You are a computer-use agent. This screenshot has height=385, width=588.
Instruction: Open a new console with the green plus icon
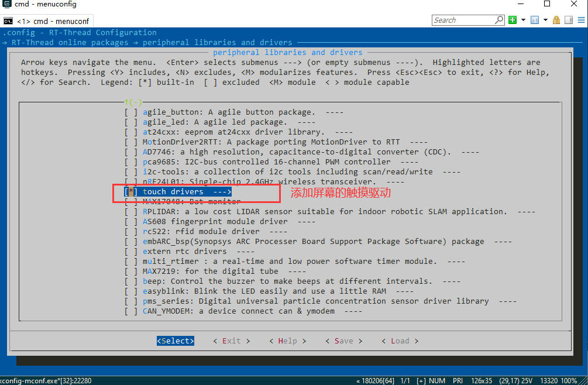[513, 19]
